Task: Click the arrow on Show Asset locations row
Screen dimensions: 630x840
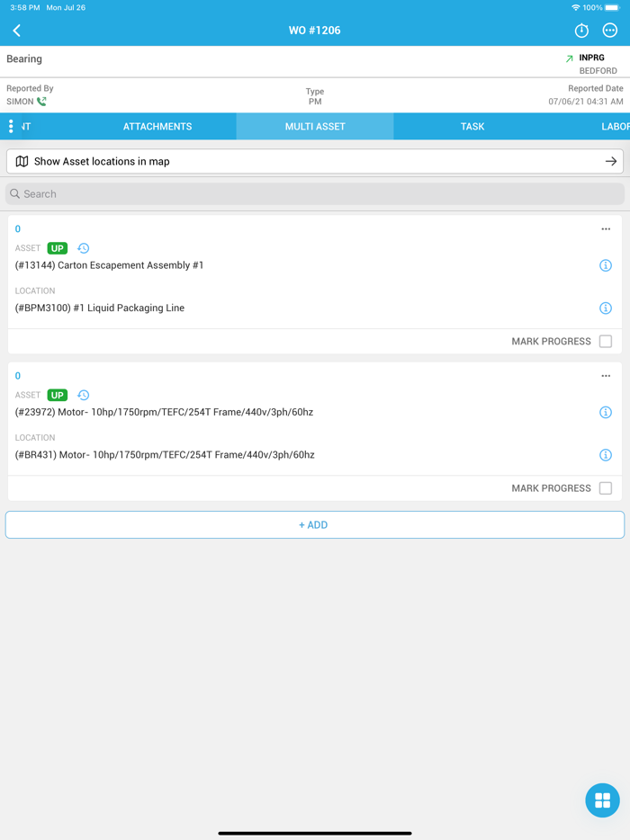Action: pos(611,161)
